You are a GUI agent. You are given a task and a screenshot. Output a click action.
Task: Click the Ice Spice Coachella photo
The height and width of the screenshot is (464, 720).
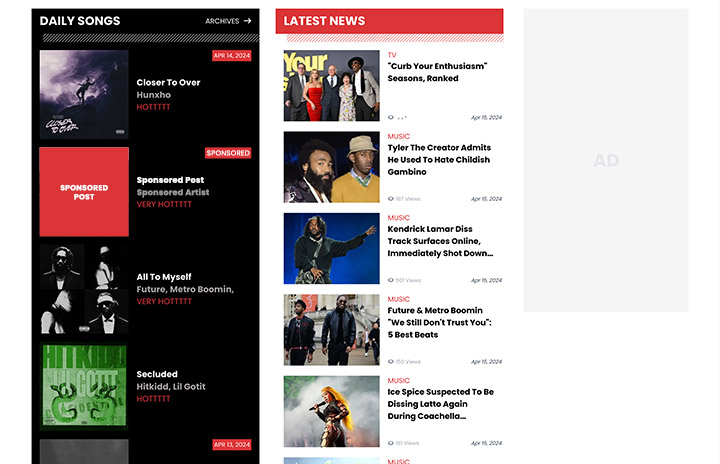pyautogui.click(x=331, y=411)
